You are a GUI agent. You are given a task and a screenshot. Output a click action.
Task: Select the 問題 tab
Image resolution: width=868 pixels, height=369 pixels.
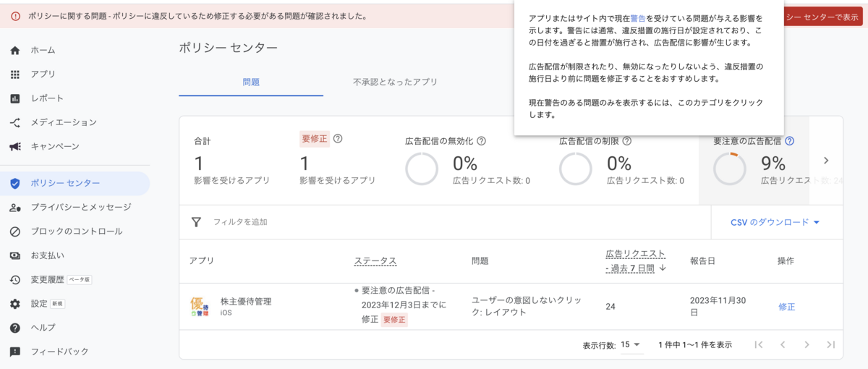point(251,82)
